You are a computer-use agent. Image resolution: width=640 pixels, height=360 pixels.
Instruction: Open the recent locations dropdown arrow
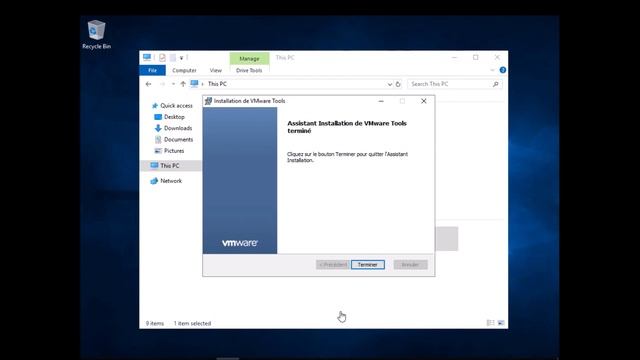[x=173, y=84]
